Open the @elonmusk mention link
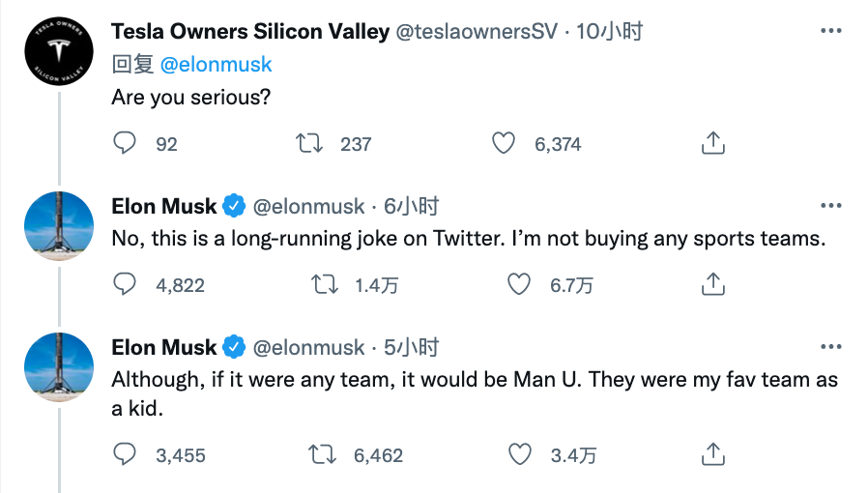 216,65
